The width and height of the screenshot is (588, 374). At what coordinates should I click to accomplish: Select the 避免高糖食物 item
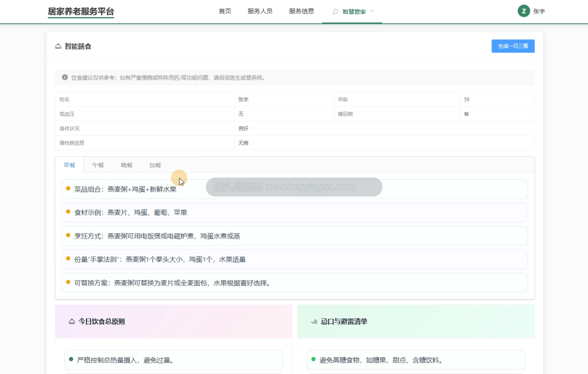coord(416,360)
